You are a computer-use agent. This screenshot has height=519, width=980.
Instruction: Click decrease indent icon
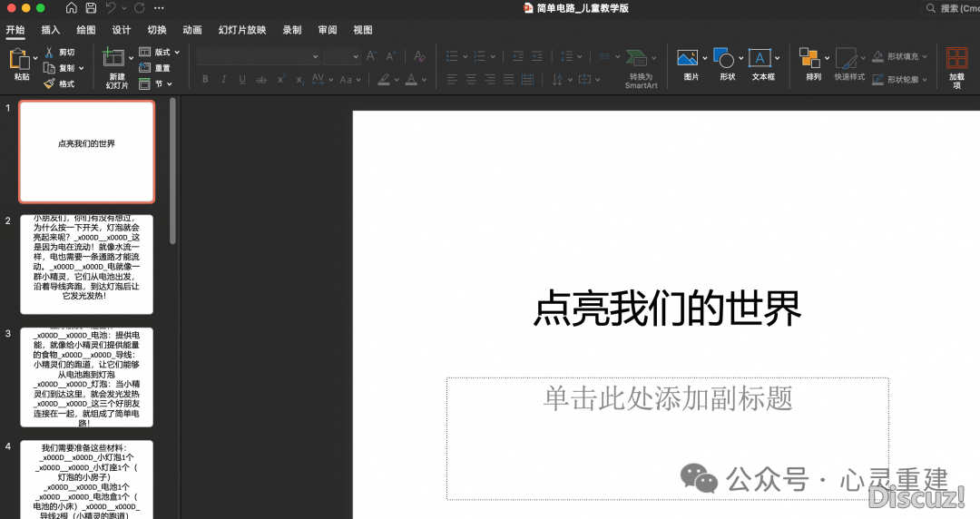pos(518,56)
